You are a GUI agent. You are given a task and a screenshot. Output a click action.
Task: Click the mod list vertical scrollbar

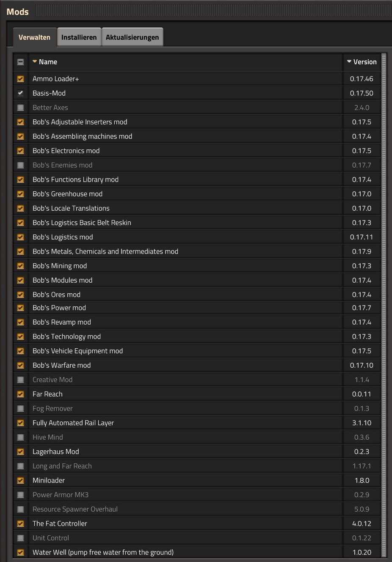pyautogui.click(x=384, y=305)
